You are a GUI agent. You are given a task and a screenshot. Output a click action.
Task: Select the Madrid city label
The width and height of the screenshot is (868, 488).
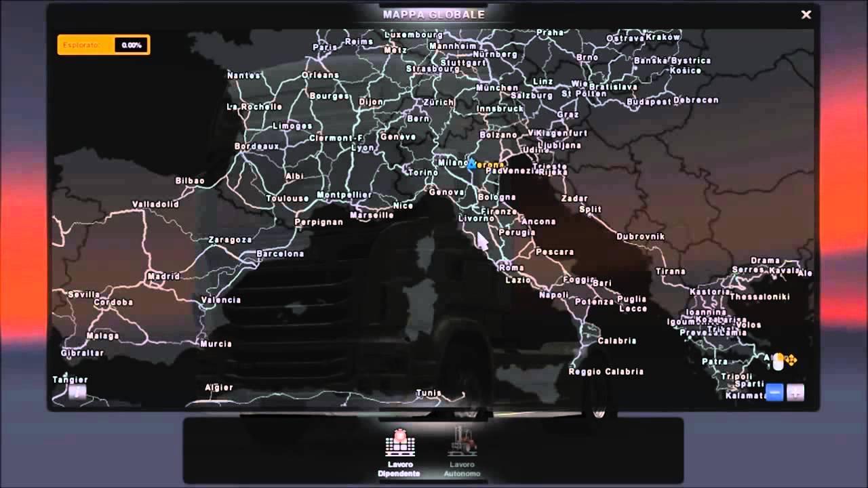[163, 277]
